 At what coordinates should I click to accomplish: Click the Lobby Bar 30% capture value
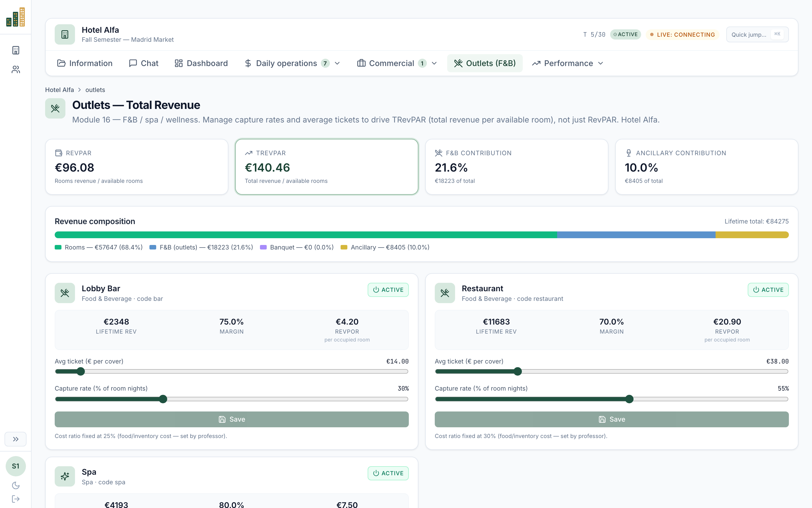pos(403,388)
